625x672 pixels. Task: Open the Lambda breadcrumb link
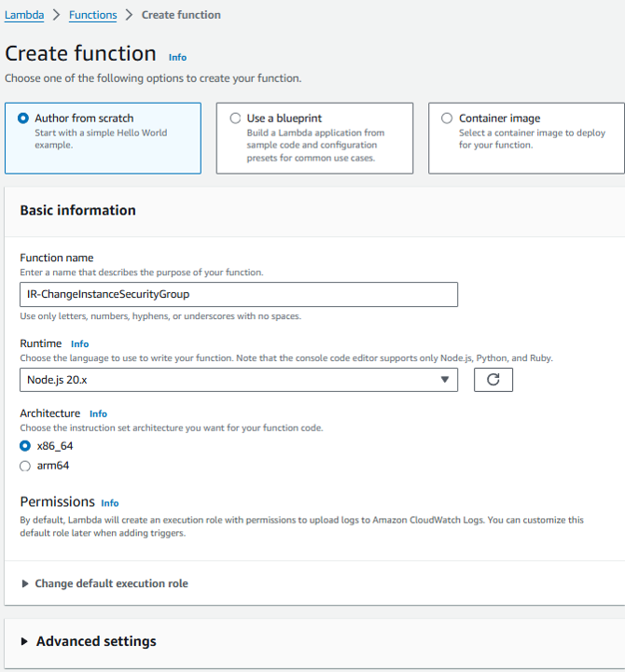pyautogui.click(x=24, y=15)
